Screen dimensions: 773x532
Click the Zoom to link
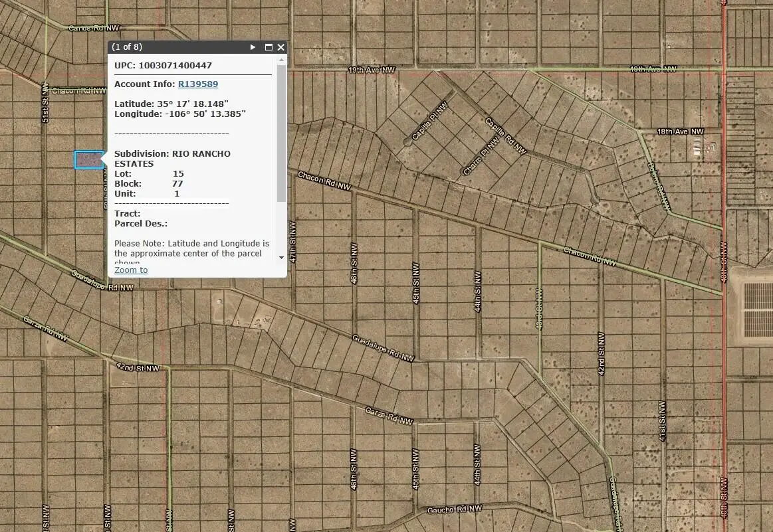point(130,270)
